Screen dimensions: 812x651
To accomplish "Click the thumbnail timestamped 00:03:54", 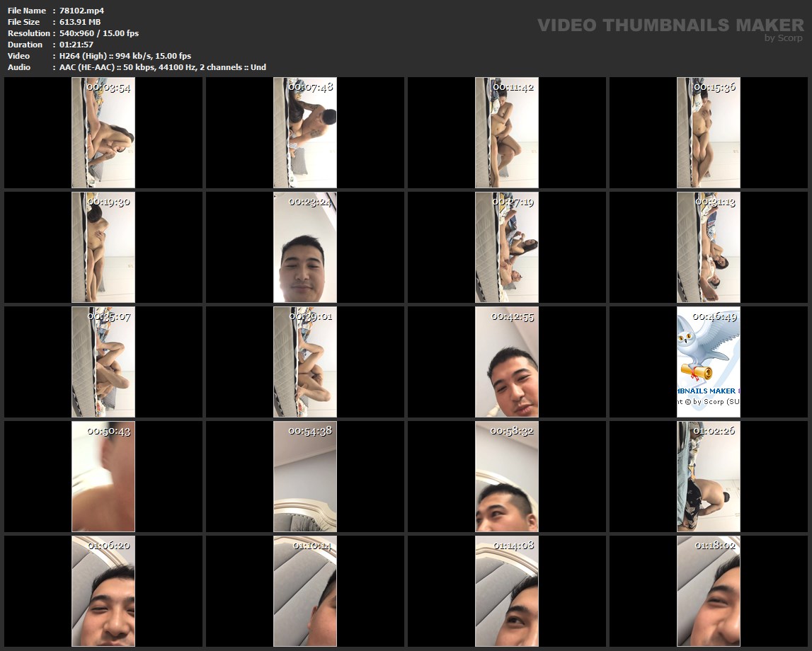I will click(x=103, y=133).
